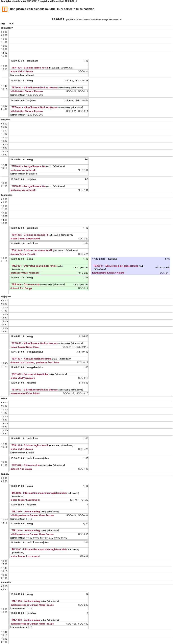The height and width of the screenshot is (644, 173).
Task: Click room SOC-322 in the German class row
Action: [83, 238]
